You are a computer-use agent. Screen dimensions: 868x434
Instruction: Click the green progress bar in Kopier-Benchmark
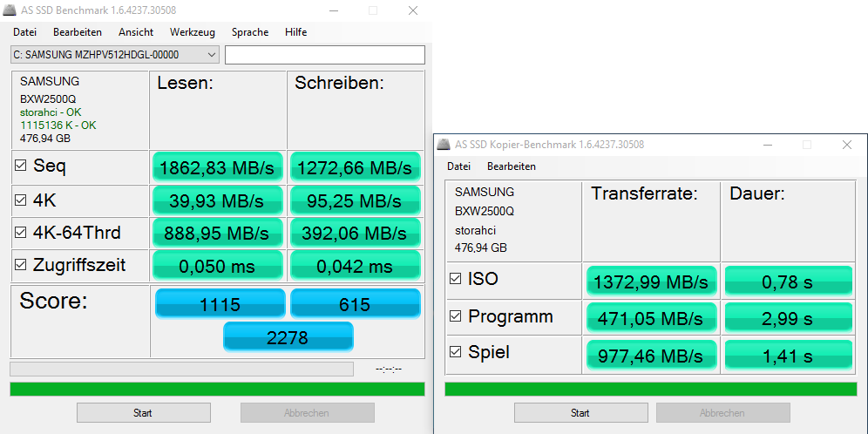click(650, 390)
